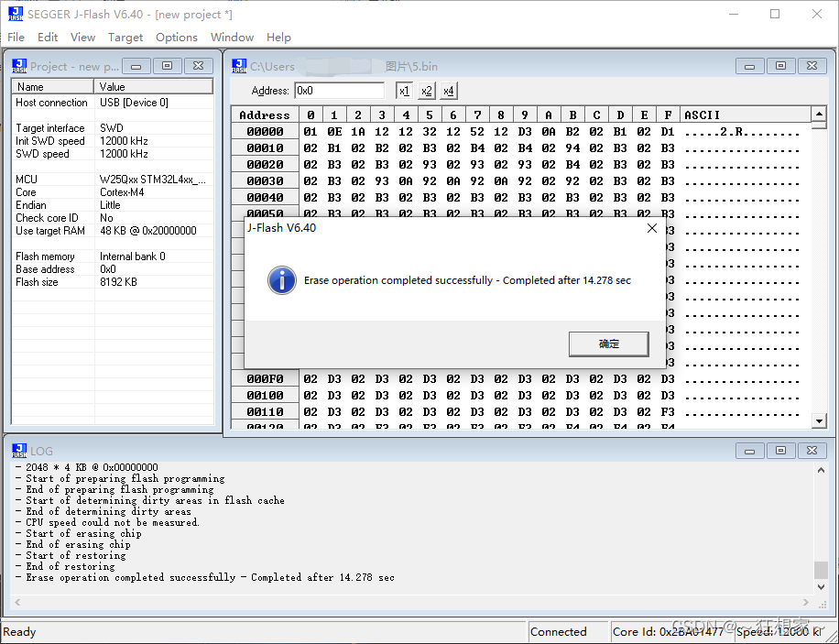Select the Check core ID row
This screenshot has width=839, height=644.
pyautogui.click(x=113, y=218)
